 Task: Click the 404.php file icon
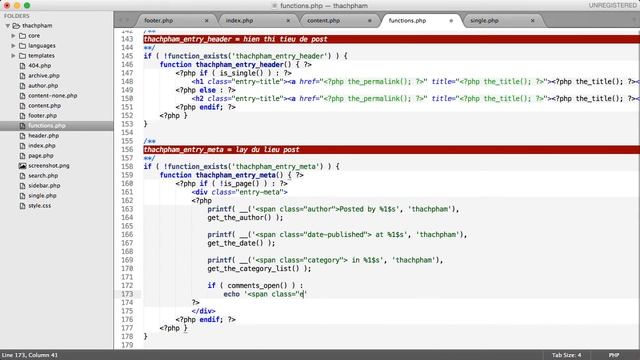22,65
